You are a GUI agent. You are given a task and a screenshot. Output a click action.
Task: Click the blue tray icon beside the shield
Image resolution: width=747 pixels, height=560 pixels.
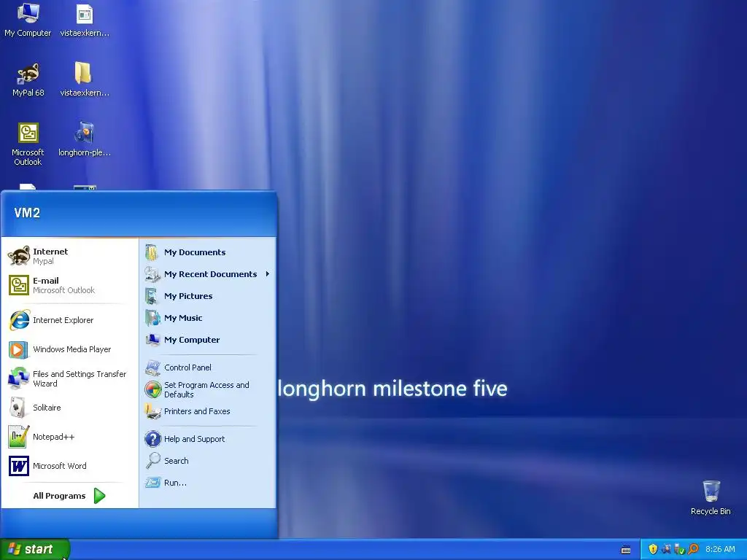tap(666, 549)
